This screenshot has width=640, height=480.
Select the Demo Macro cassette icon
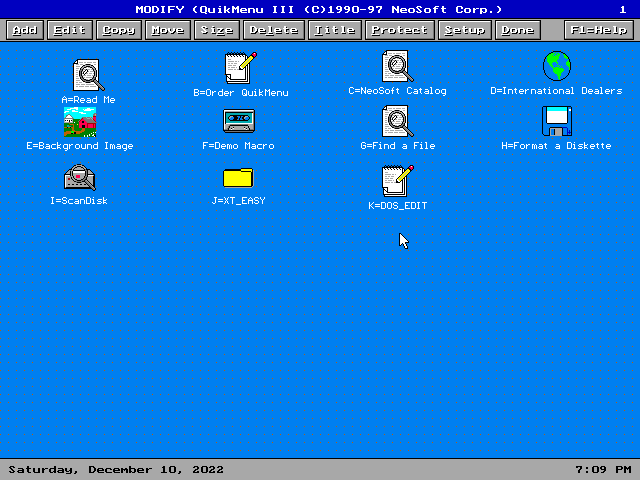tap(239, 121)
